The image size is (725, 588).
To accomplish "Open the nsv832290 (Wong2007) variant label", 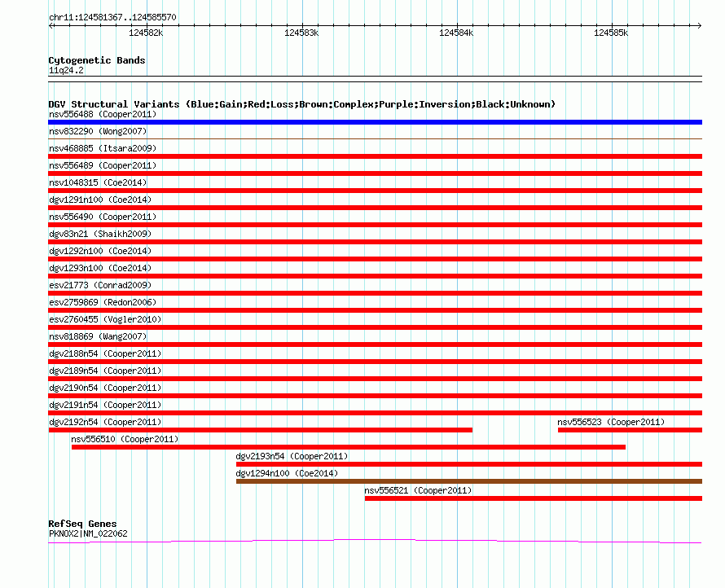I will (98, 131).
